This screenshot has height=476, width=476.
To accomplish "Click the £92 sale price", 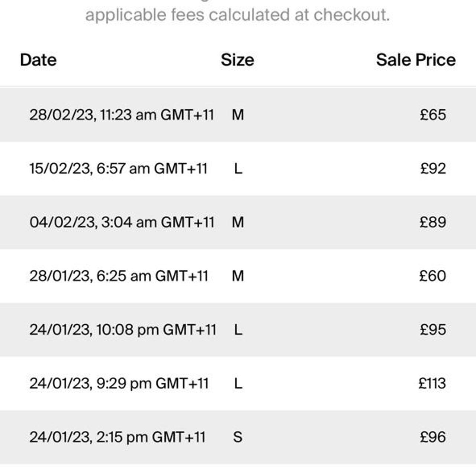I will (433, 168).
